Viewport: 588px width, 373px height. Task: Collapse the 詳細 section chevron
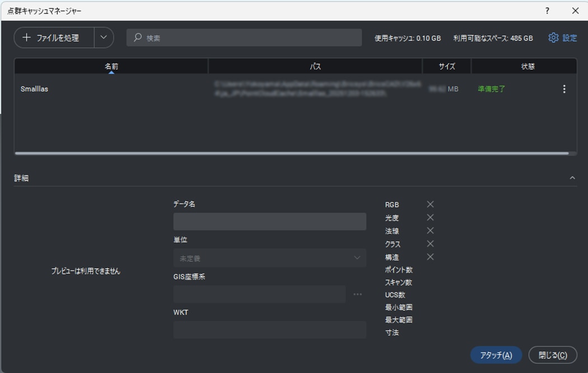pos(572,178)
